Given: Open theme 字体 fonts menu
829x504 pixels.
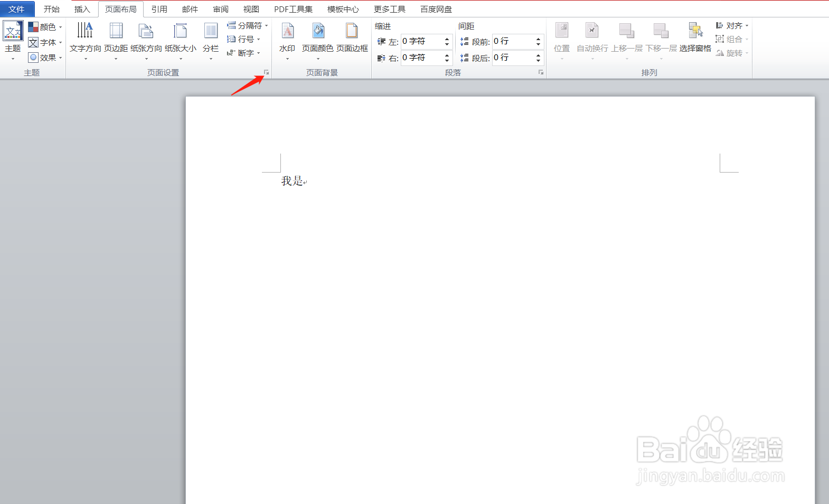Looking at the screenshot, I should 45,42.
